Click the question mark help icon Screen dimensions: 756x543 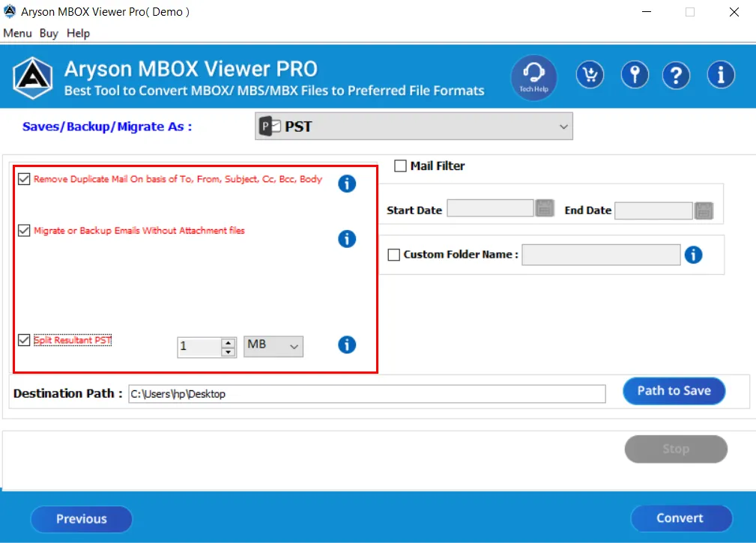(676, 75)
